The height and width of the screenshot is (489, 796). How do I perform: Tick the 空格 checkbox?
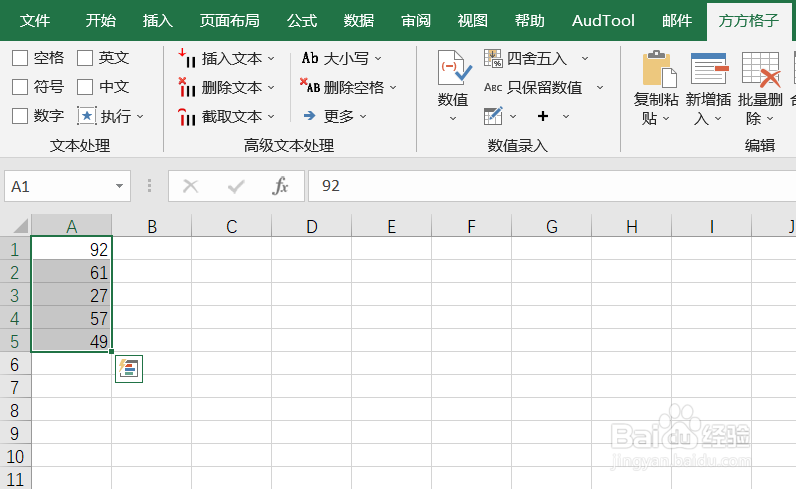(20, 58)
